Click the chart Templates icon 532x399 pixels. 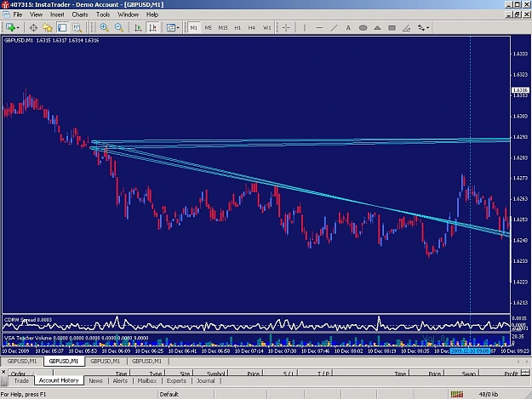[x=170, y=28]
